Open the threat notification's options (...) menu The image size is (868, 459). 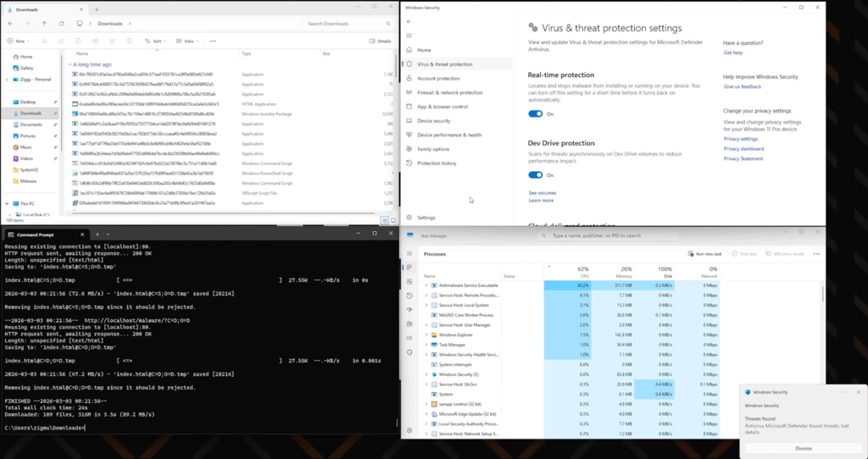[845, 392]
